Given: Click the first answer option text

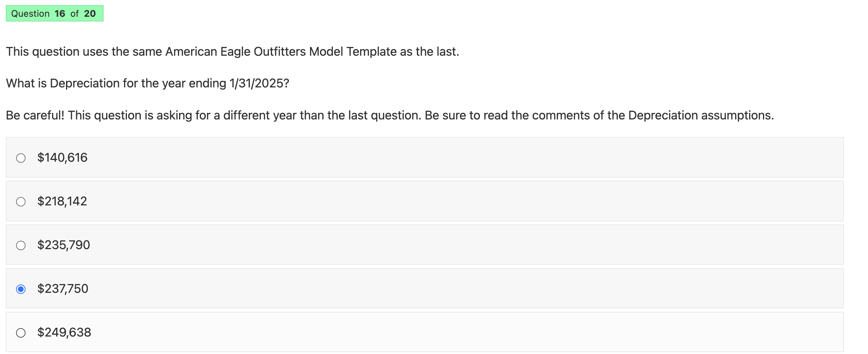Looking at the screenshot, I should (x=62, y=157).
